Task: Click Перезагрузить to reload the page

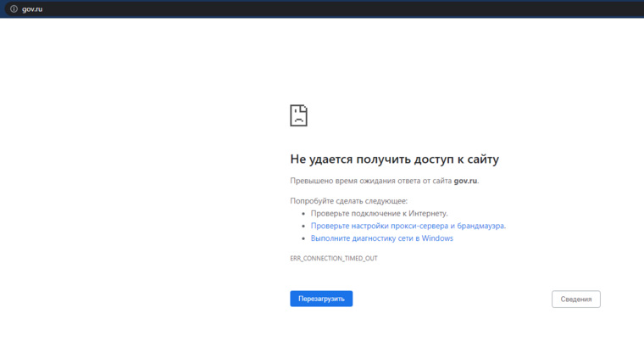Action: coord(321,299)
